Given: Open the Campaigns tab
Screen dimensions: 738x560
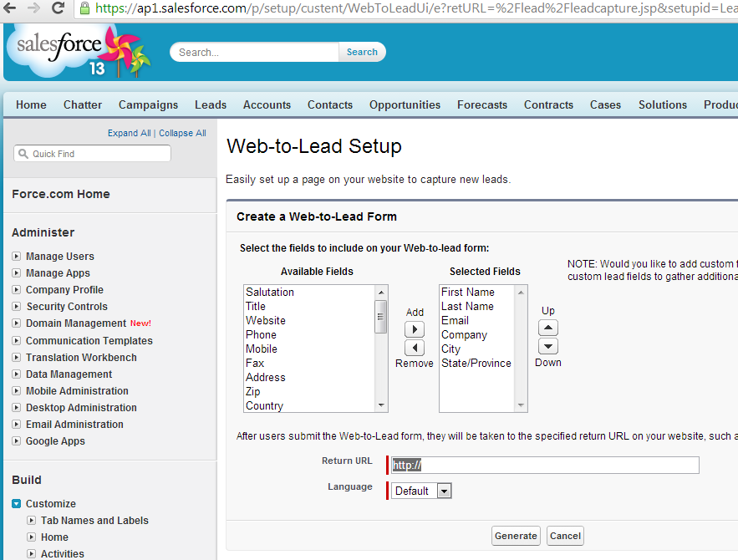Looking at the screenshot, I should point(148,105).
